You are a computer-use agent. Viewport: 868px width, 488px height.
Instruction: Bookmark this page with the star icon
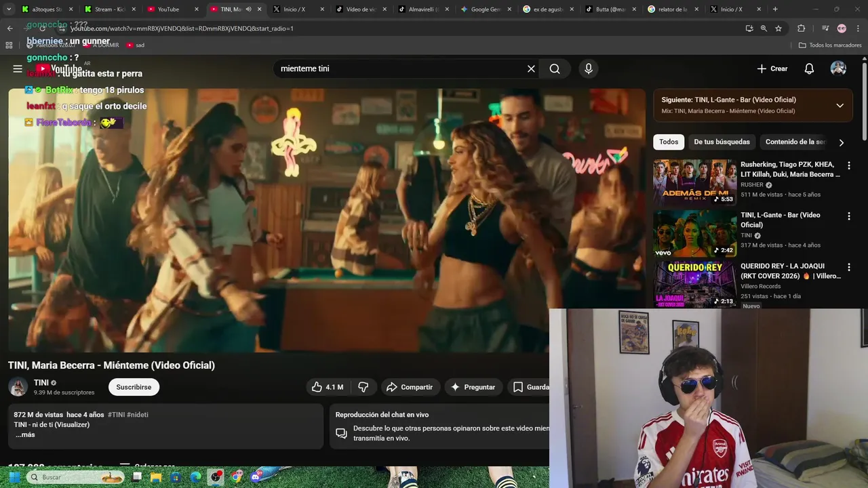778,28
